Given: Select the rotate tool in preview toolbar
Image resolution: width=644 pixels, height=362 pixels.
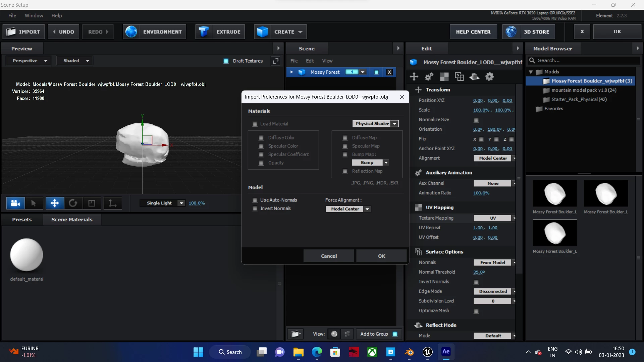Looking at the screenshot, I should [73, 203].
